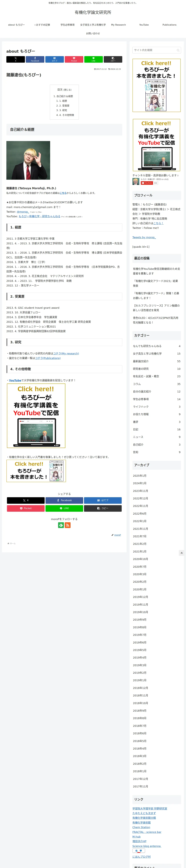
Task: Click top LINE share button
Action: pos(93,59)
